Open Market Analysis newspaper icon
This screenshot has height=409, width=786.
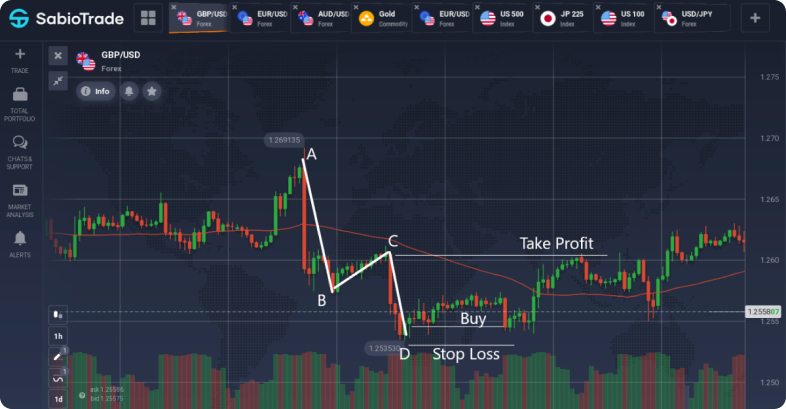20,190
